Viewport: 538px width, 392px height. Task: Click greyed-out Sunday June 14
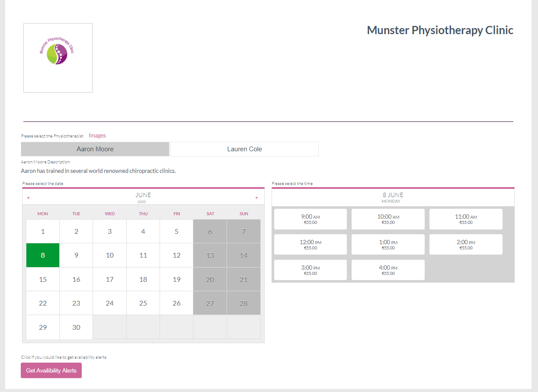[243, 255]
